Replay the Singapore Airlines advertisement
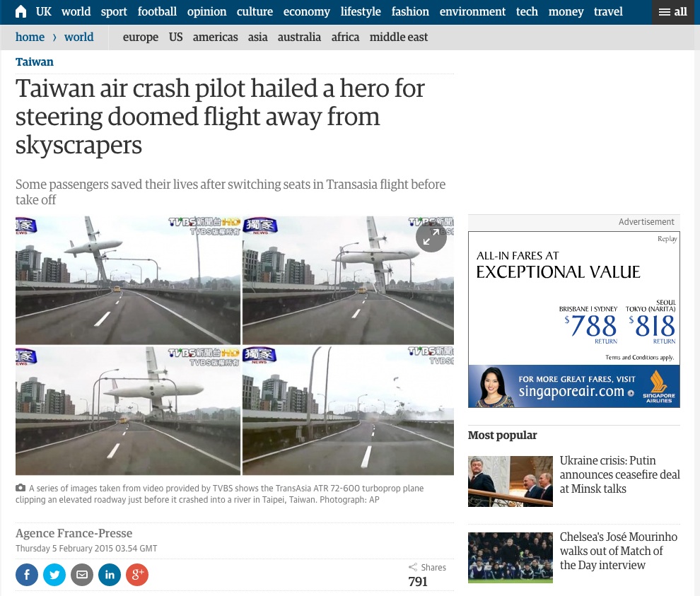This screenshot has width=700, height=596. (x=667, y=239)
